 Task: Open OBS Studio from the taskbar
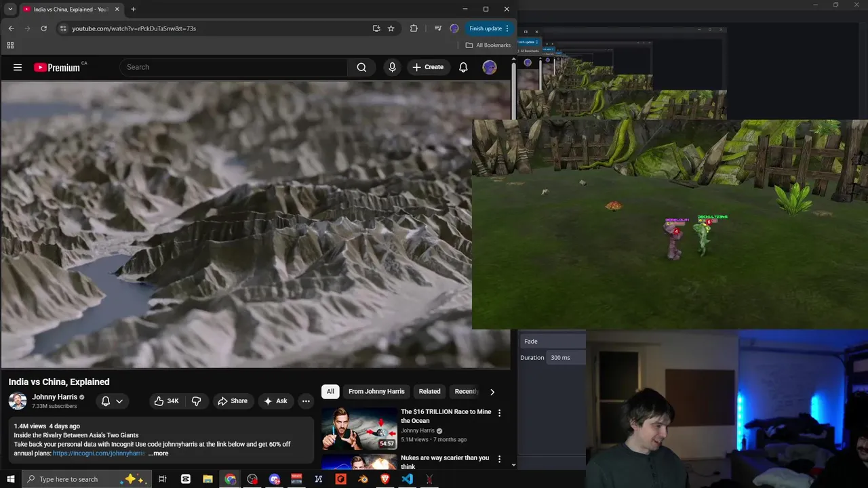(252, 479)
